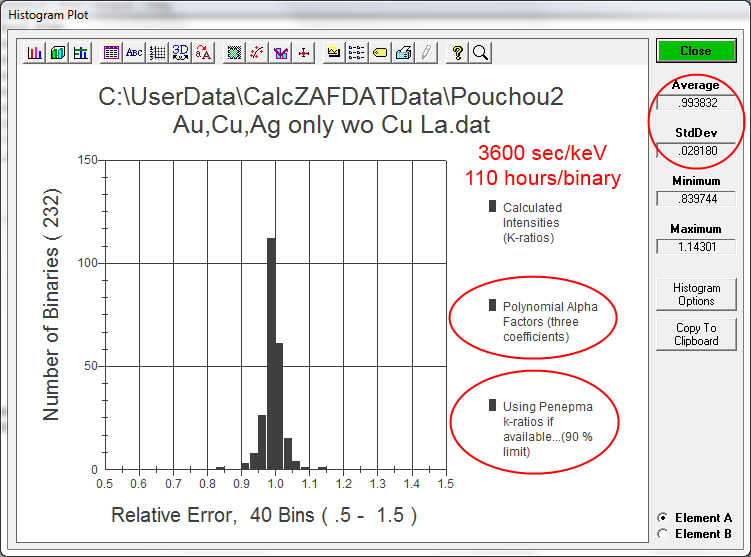Screen dimensions: 751x557
Task: Click the Average value field
Action: (x=696, y=102)
